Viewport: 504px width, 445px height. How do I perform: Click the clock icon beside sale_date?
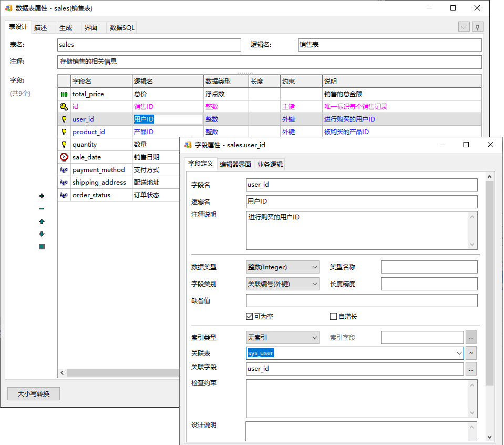pos(64,157)
